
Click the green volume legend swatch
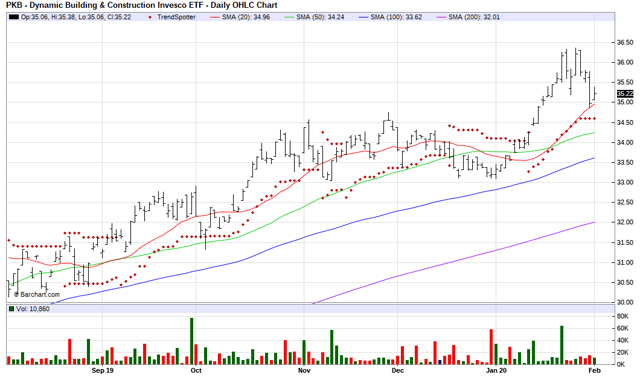coord(11,309)
